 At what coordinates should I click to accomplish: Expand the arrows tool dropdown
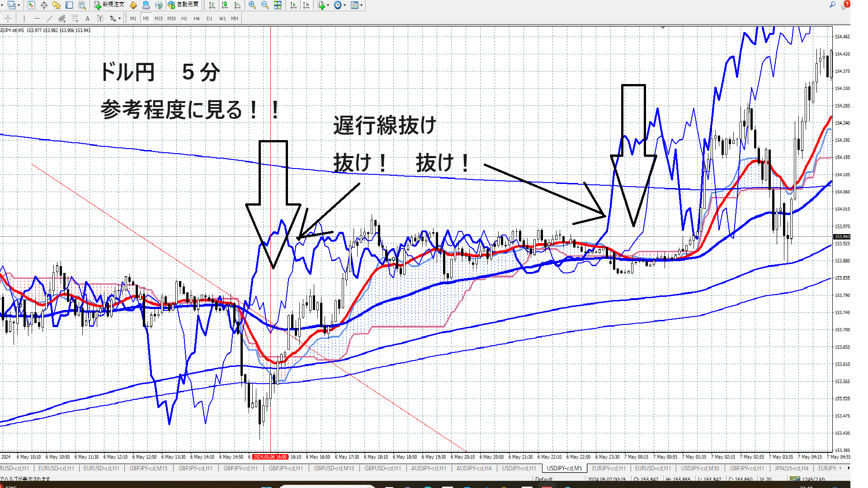(x=119, y=19)
